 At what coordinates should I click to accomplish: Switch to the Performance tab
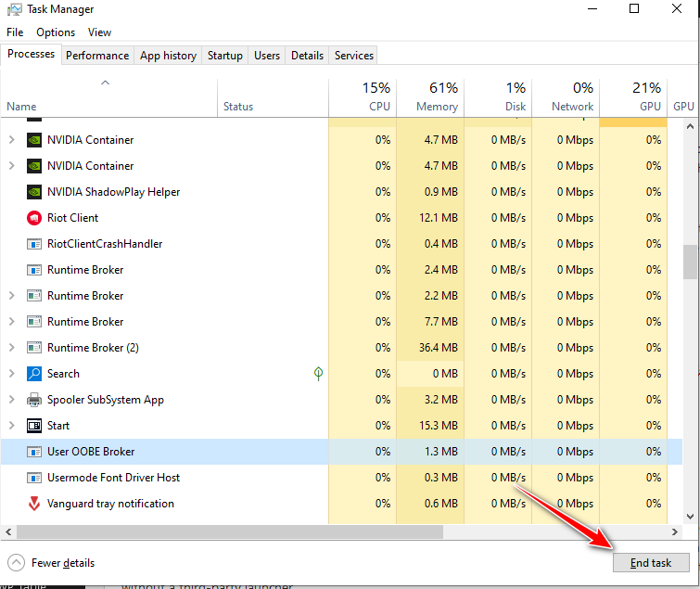point(97,56)
